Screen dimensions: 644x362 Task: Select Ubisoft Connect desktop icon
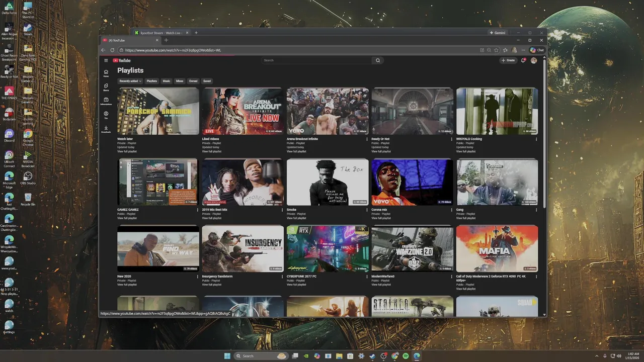[9, 159]
